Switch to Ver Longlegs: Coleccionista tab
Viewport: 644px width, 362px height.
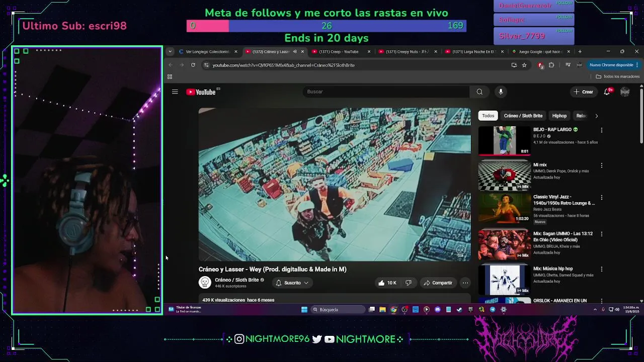(x=208, y=51)
